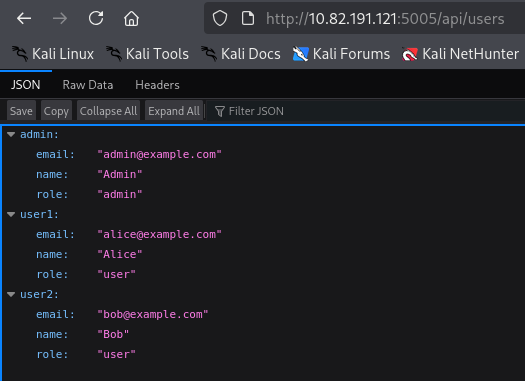Collapse the admin node
The image size is (525, 381).
[x=11, y=135]
